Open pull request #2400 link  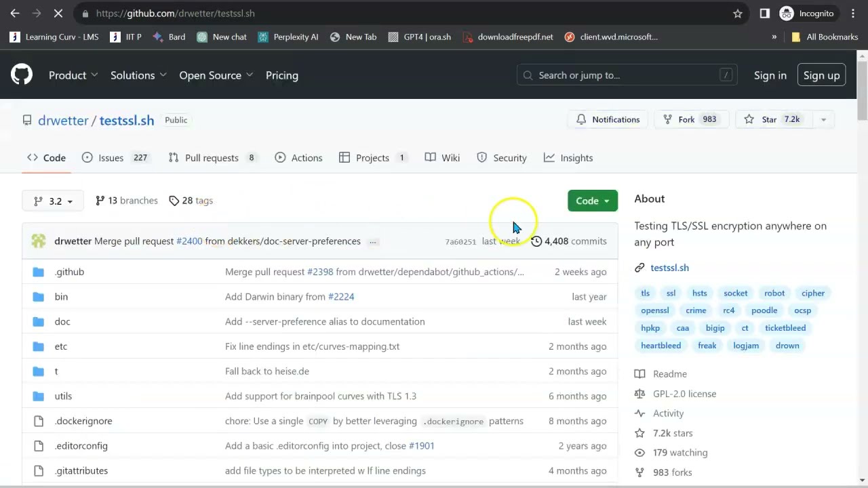tap(189, 241)
